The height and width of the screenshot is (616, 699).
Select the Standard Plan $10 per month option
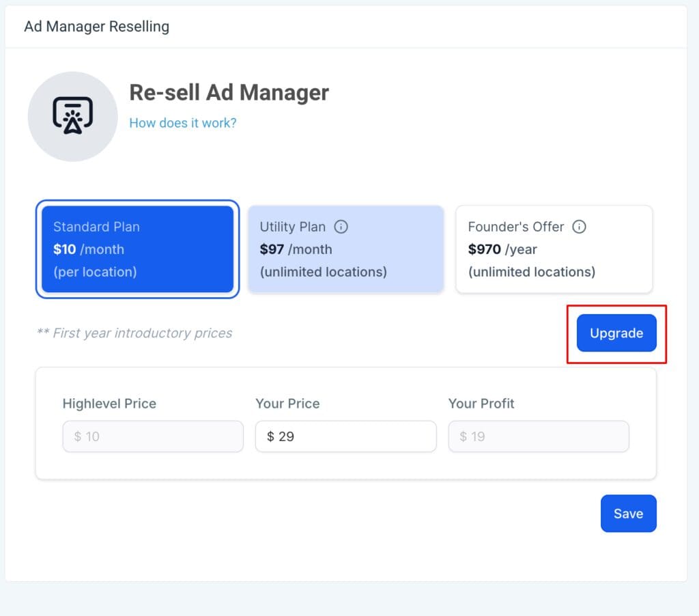tap(137, 249)
